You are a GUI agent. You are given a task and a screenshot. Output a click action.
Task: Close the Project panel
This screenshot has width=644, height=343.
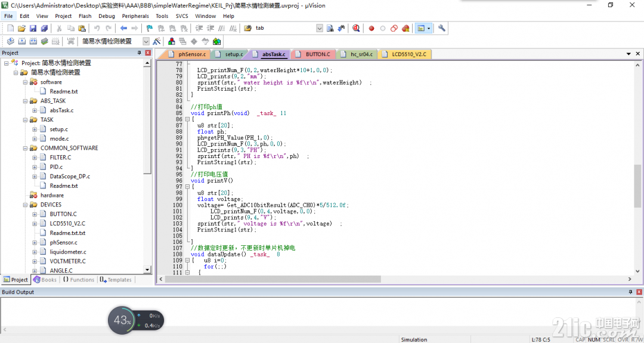pyautogui.click(x=147, y=53)
